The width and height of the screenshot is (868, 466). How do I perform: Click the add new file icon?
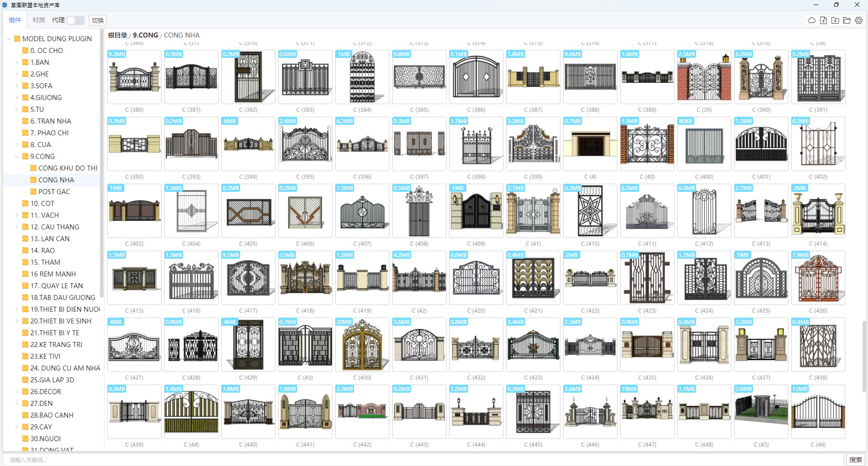click(x=823, y=20)
